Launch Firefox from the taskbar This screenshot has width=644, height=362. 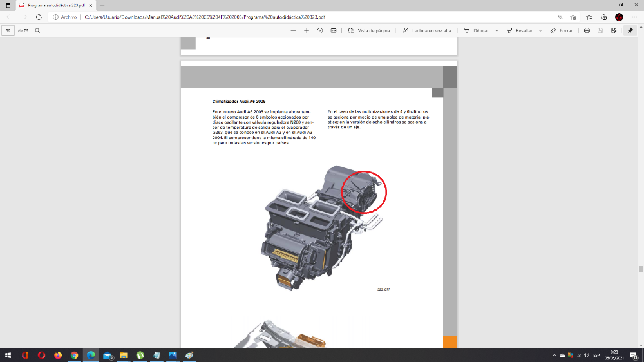coord(58,356)
